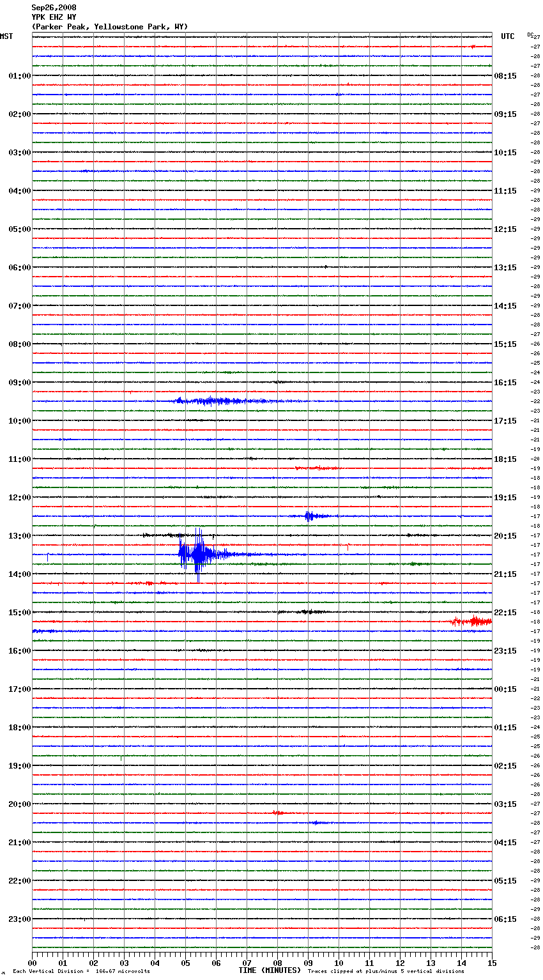Click the 12:15 UTC time label
543x980 pixels.
pyautogui.click(x=505, y=229)
